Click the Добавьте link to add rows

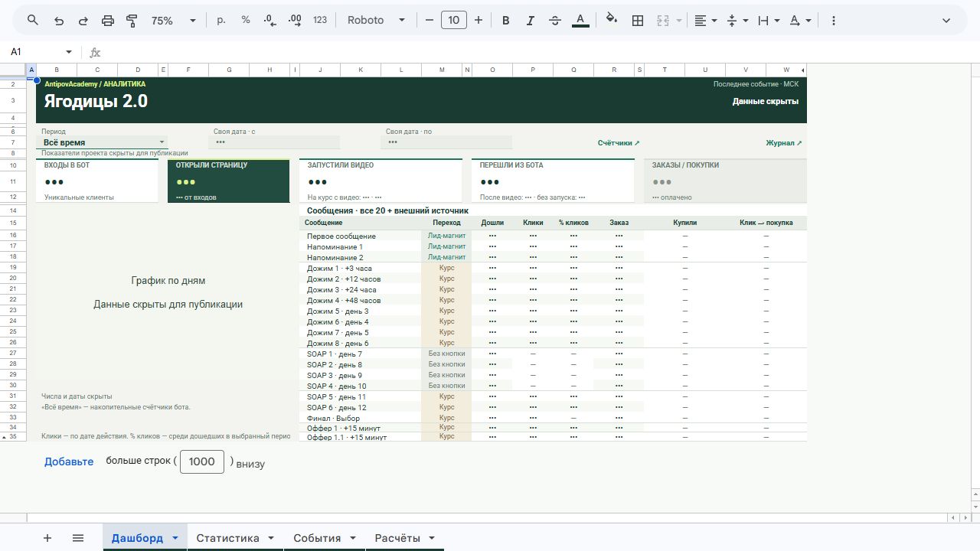(x=69, y=461)
